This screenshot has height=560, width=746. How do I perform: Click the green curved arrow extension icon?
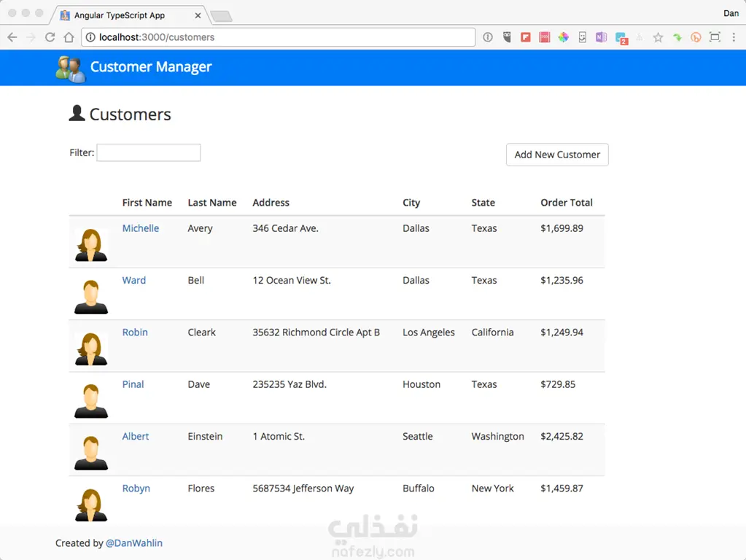pyautogui.click(x=677, y=37)
